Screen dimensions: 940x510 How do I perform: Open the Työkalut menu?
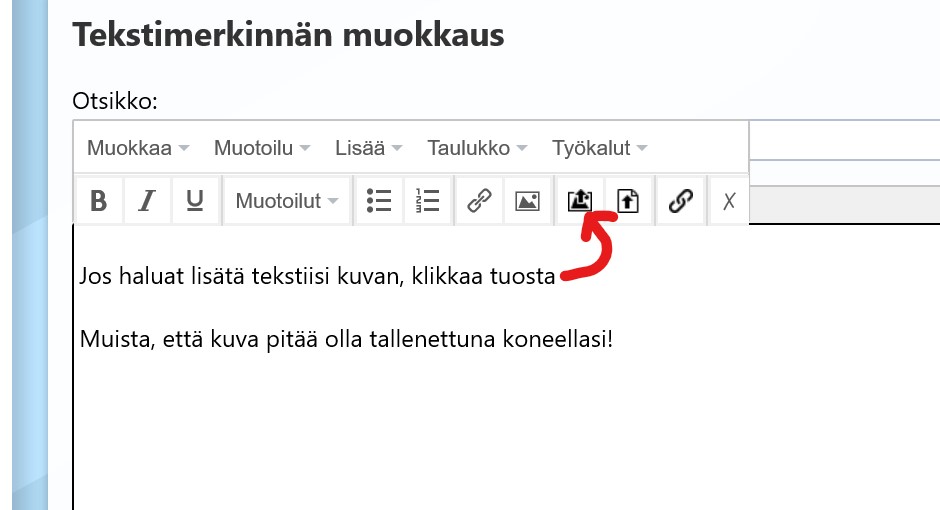tap(600, 148)
